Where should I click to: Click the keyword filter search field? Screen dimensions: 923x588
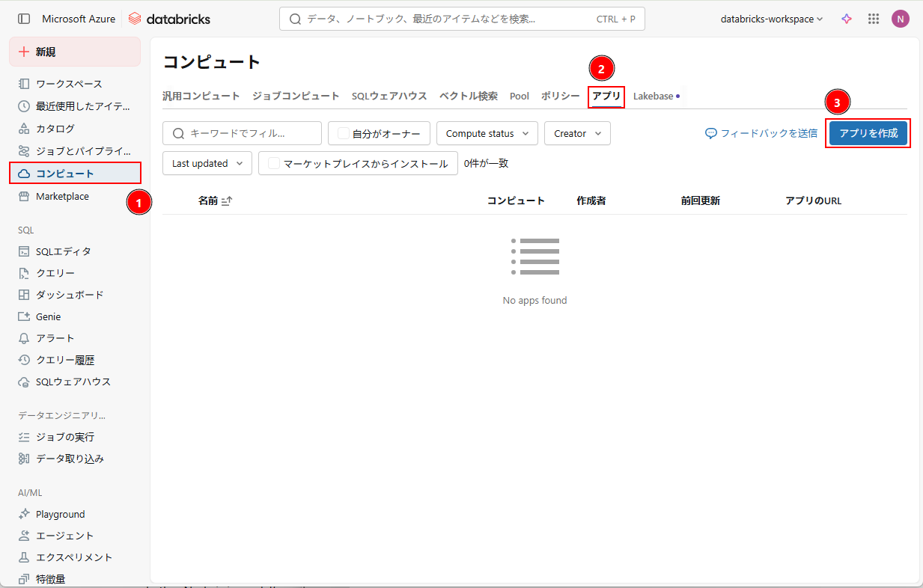(x=247, y=133)
